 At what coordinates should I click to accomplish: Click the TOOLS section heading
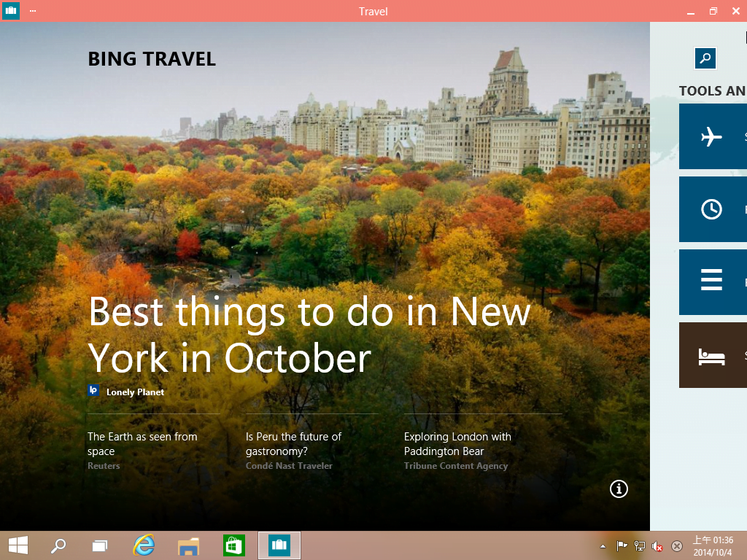point(713,91)
